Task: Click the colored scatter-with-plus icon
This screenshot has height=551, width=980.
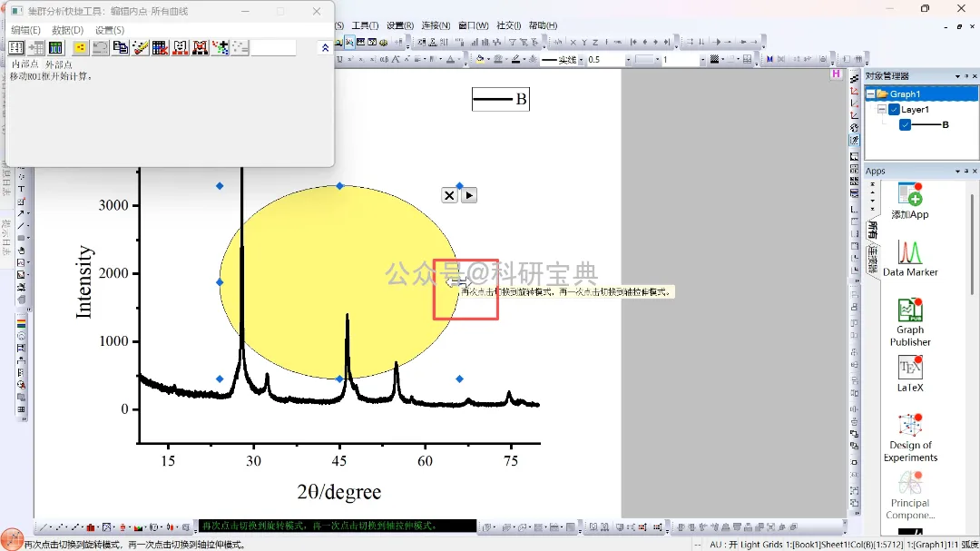Action: point(220,47)
